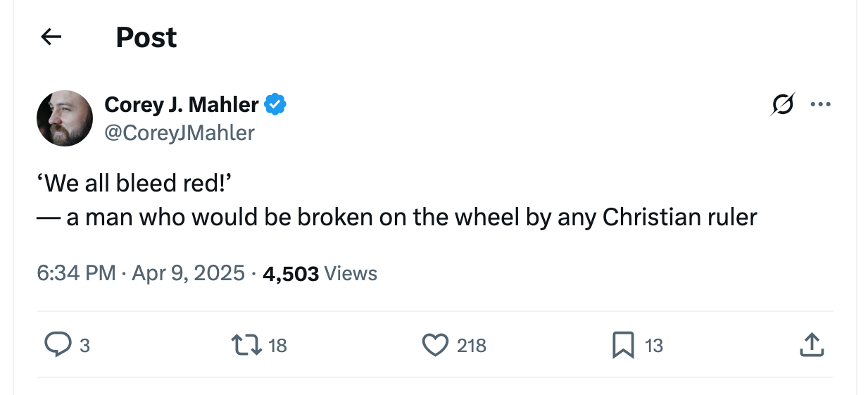Like the post with the heart icon
868x395 pixels.
tap(435, 345)
